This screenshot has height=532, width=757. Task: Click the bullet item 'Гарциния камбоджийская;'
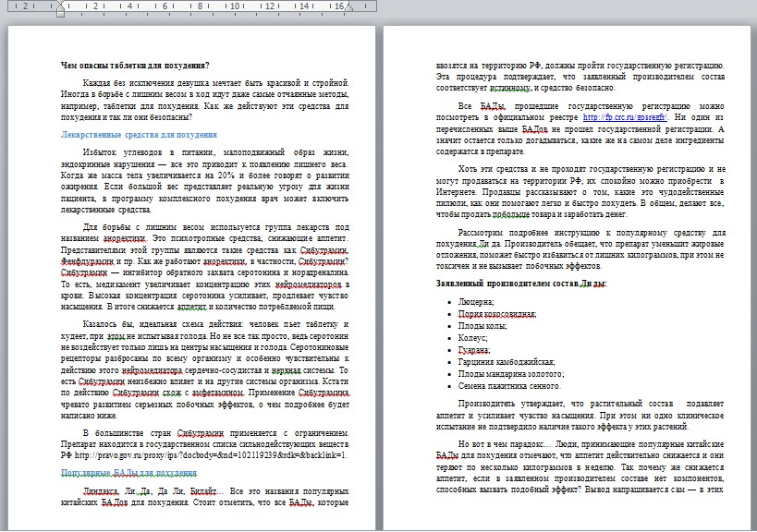coord(506,362)
